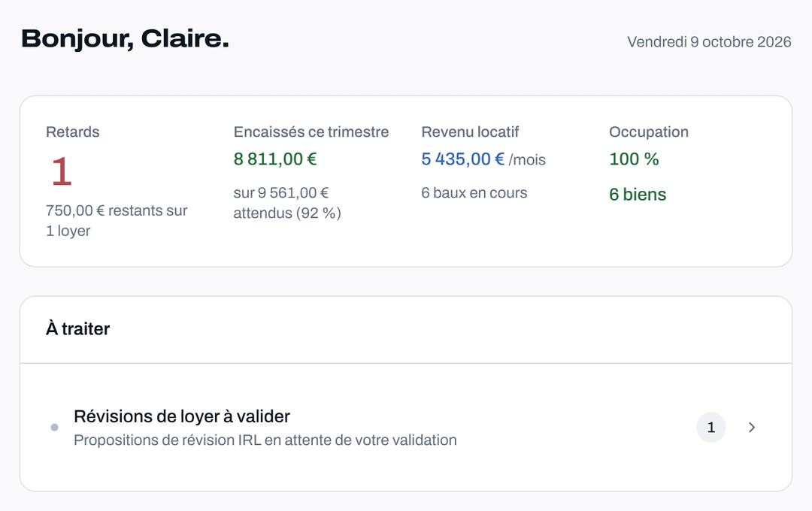Image resolution: width=812 pixels, height=511 pixels.
Task: Click the grey bullet beside Révisions de loyer
Action: coord(54,427)
